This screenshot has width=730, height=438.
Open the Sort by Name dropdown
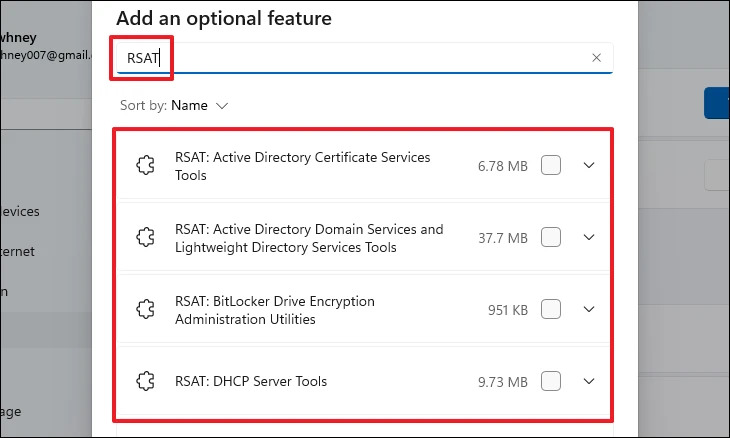(x=199, y=105)
